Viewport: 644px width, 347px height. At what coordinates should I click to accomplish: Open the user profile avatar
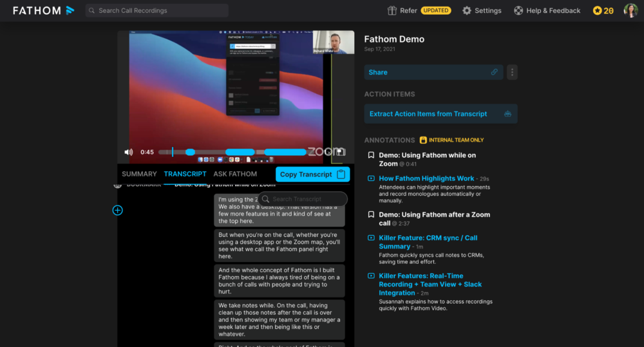point(630,11)
